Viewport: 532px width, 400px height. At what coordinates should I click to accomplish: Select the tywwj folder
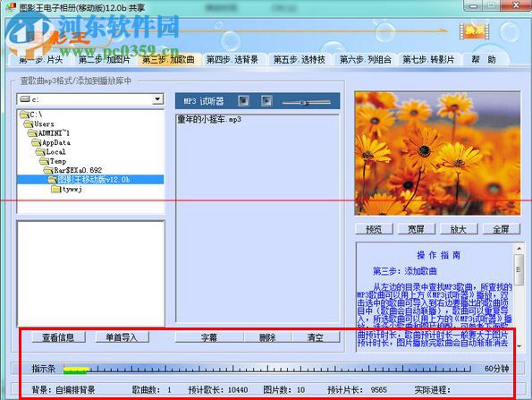(67, 189)
